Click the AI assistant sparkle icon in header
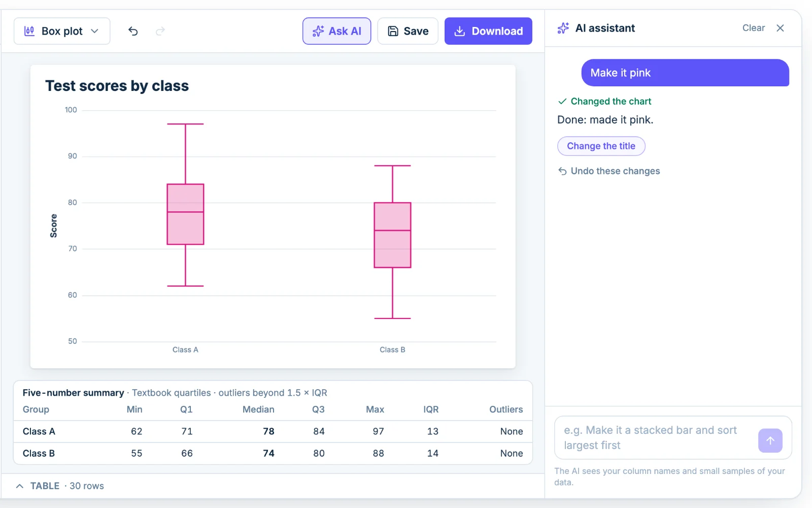Viewport: 812px width, 508px height. (x=563, y=28)
